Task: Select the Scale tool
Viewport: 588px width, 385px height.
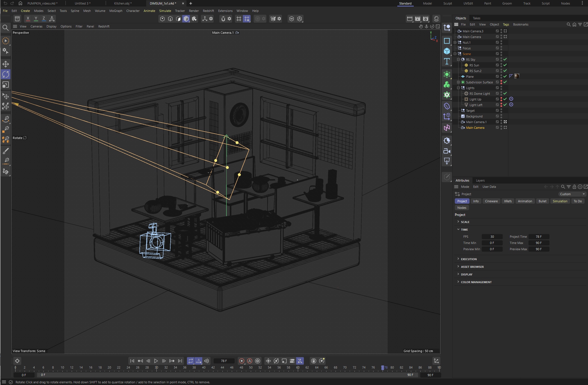Action: click(5, 85)
